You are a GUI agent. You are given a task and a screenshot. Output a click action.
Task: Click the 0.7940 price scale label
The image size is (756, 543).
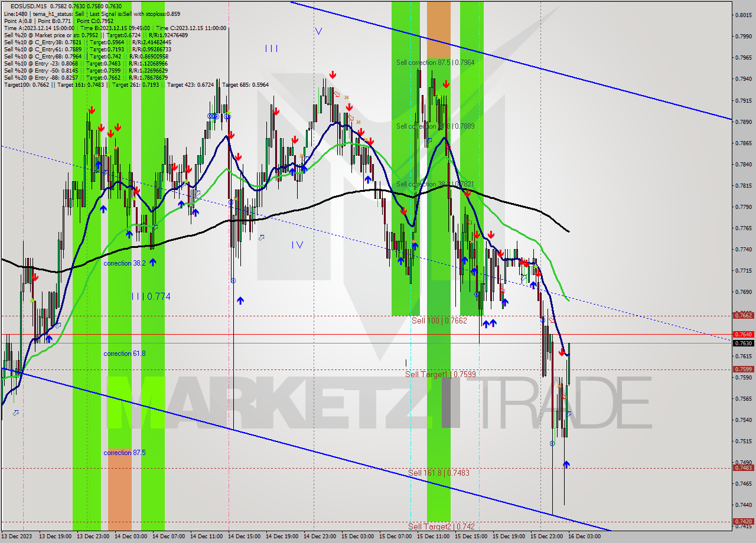[x=744, y=78]
